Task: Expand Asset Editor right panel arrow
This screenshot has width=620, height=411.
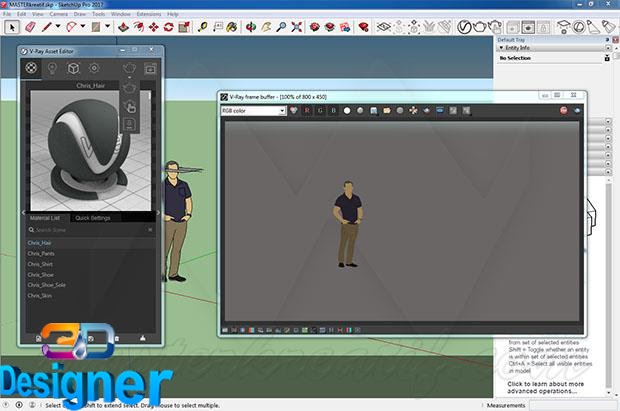Action: (x=158, y=212)
